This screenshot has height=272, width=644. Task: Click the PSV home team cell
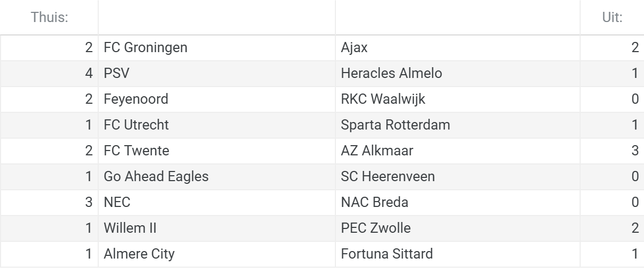217,74
